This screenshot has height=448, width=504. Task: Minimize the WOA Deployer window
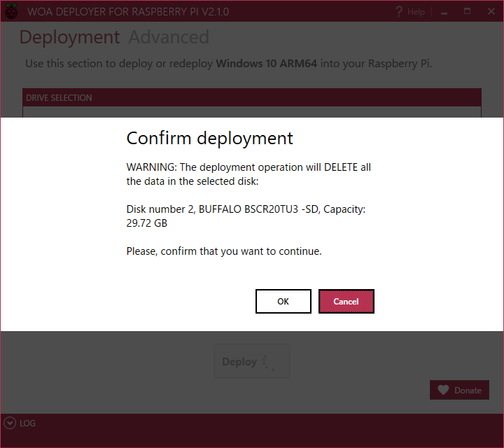(x=444, y=12)
